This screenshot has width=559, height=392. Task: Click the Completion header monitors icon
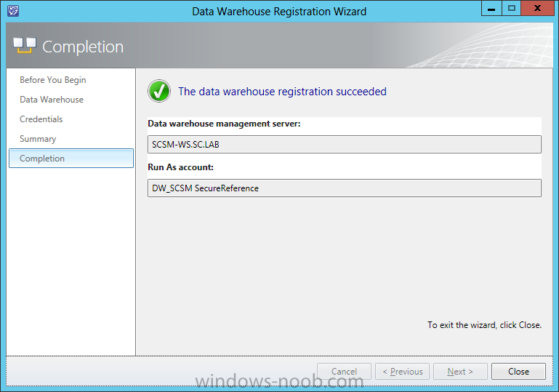click(x=25, y=46)
